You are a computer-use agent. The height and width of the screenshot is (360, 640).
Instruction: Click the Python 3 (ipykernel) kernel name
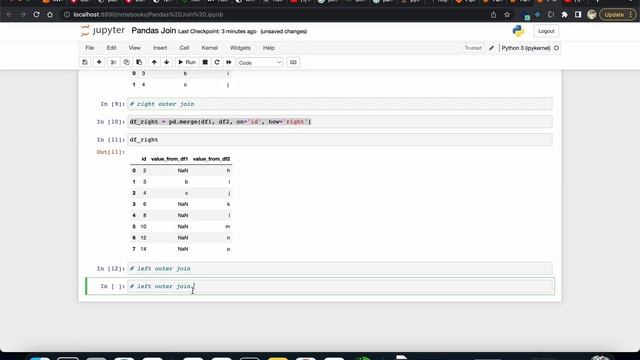pos(526,48)
